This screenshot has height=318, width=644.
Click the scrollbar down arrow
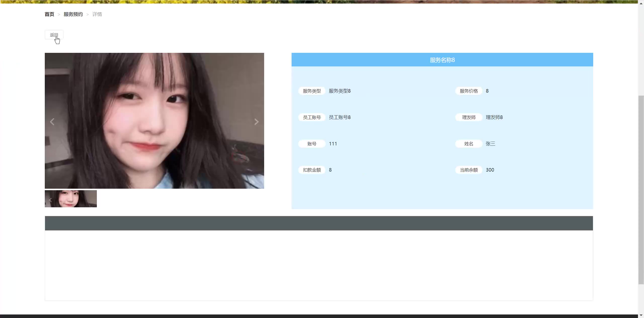tap(641, 315)
